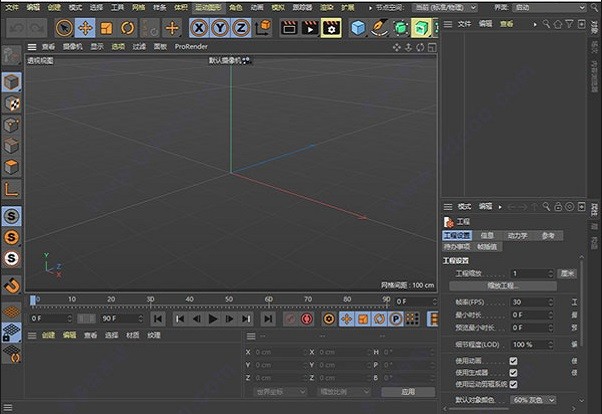602x414 pixels.
Task: Toggle the 使用生成器 checkbox
Action: point(513,373)
